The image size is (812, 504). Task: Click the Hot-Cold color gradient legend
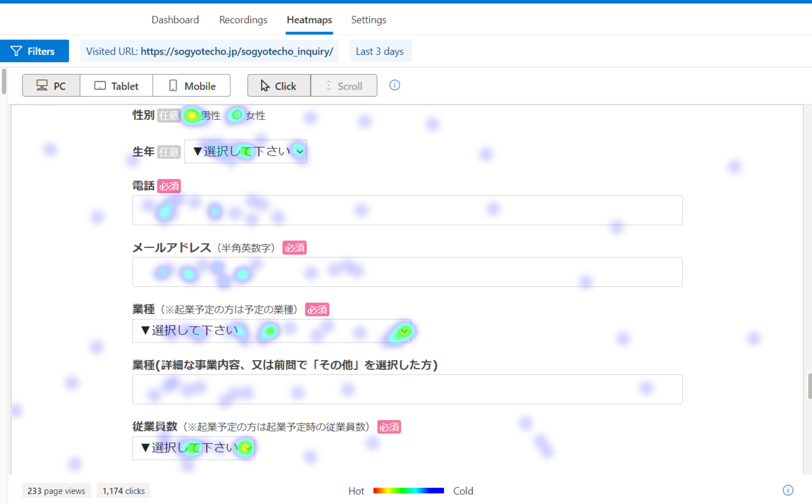point(408,490)
